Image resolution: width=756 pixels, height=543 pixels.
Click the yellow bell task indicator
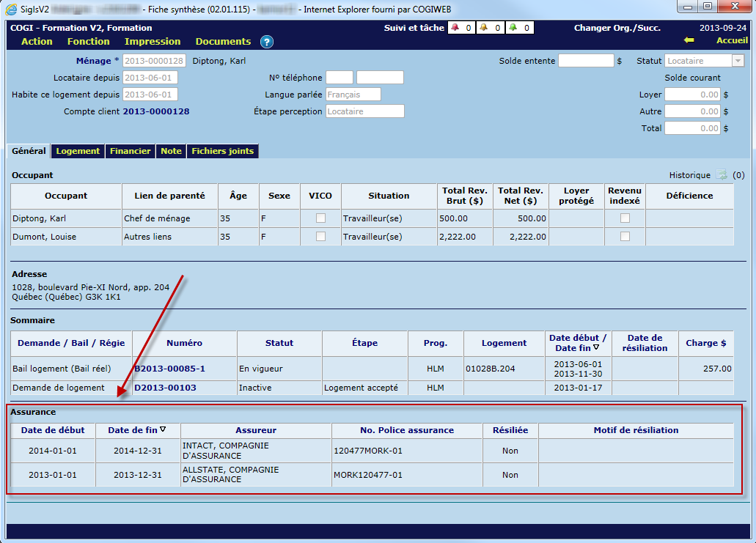coord(484,28)
